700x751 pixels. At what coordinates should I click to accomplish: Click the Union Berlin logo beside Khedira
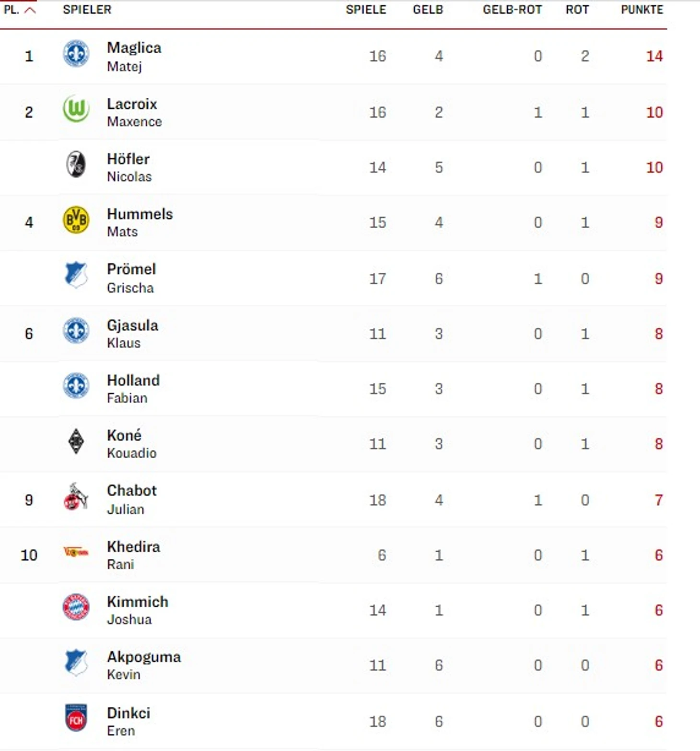click(x=76, y=552)
